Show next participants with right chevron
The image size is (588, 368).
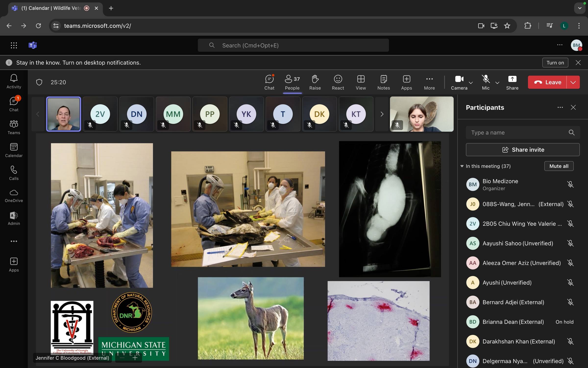click(382, 114)
